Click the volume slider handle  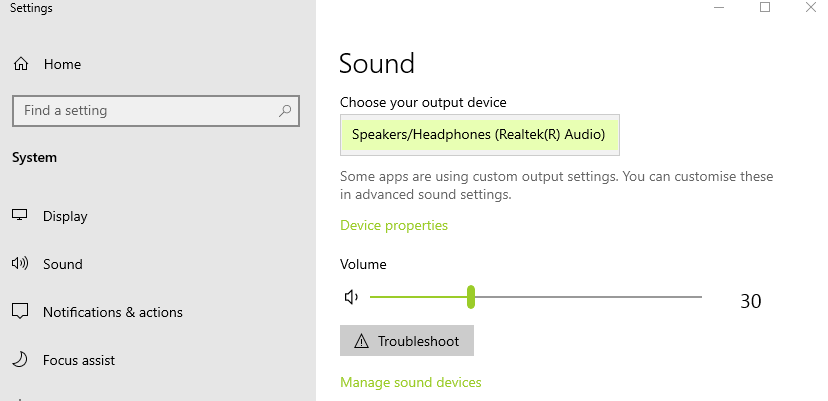pyautogui.click(x=471, y=297)
